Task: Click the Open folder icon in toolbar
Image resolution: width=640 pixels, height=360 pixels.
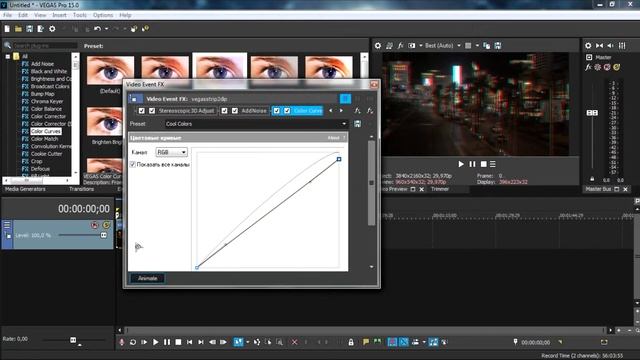Action: pyautogui.click(x=18, y=29)
